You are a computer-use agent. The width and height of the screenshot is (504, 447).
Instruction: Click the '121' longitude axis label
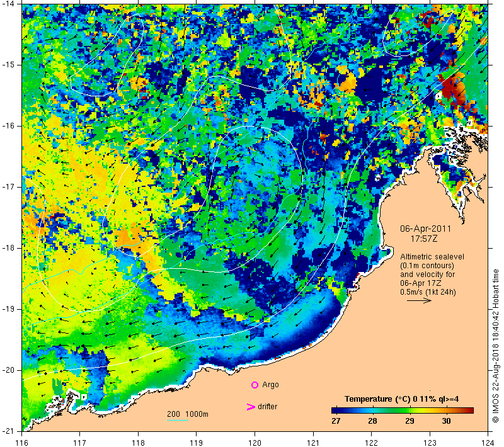click(313, 443)
